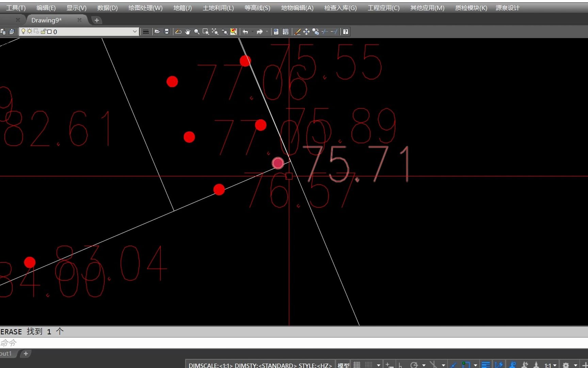This screenshot has width=588, height=368.
Task: Toggle grid display in status bar
Action: (357, 365)
